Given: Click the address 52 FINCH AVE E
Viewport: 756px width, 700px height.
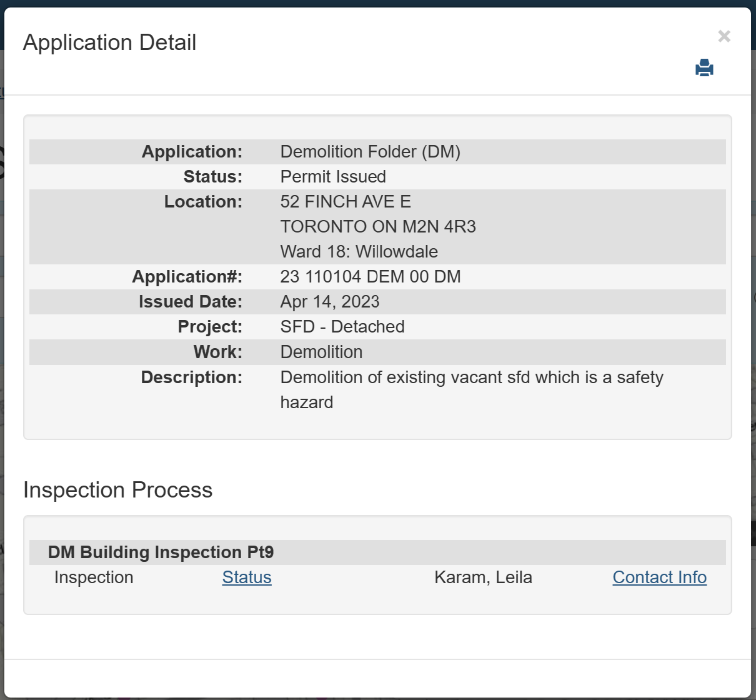Looking at the screenshot, I should [346, 202].
